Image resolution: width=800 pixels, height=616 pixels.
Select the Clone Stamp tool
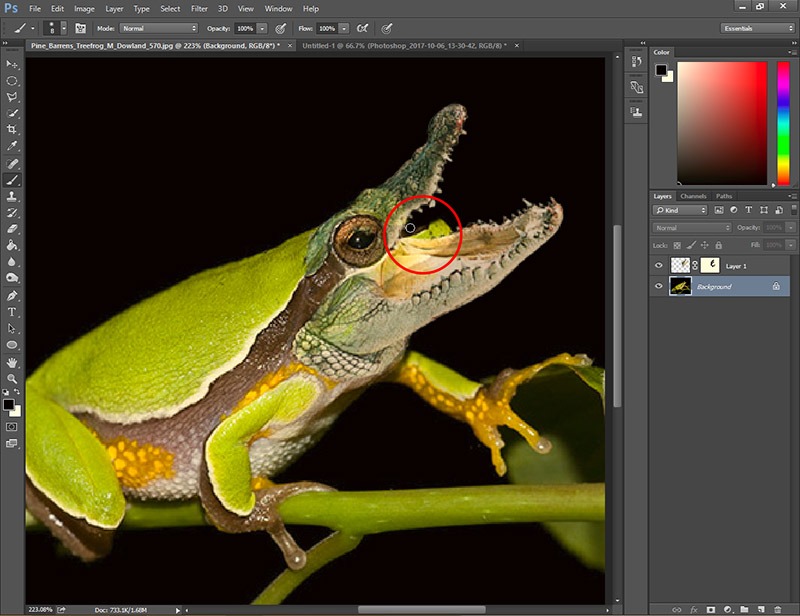click(x=12, y=196)
